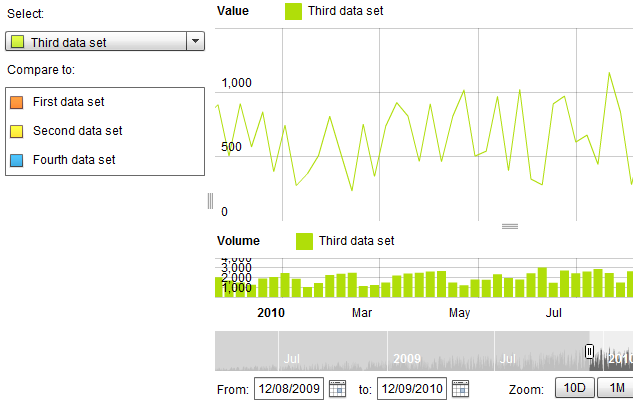This screenshot has height=404, width=633.
Task: Open the to date calendar picker icon
Action: coord(460,389)
